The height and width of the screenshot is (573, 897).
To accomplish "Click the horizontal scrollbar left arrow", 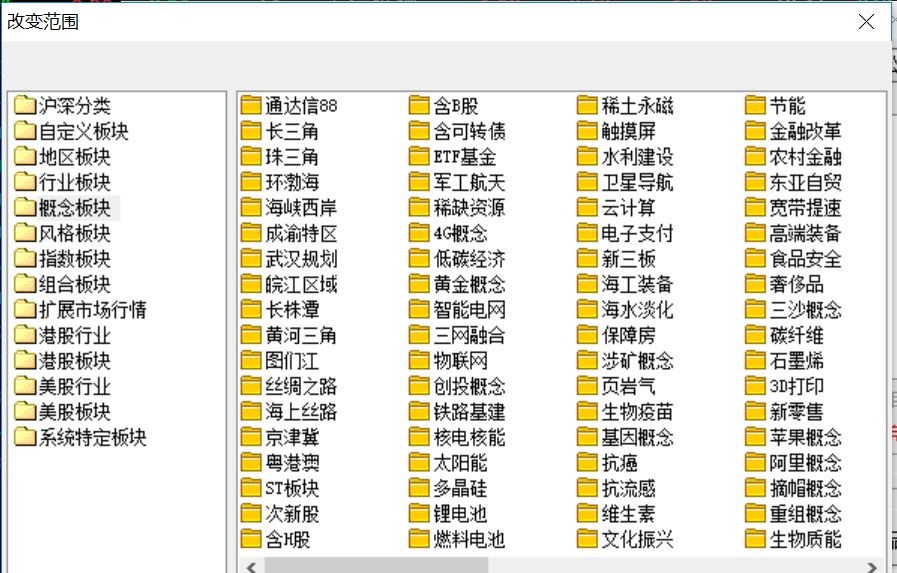I will point(247,566).
